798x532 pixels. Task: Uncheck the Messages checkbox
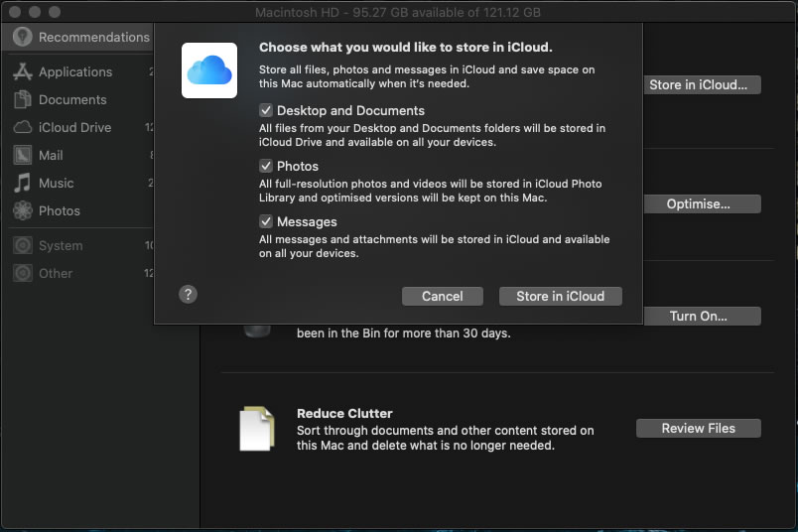point(266,221)
